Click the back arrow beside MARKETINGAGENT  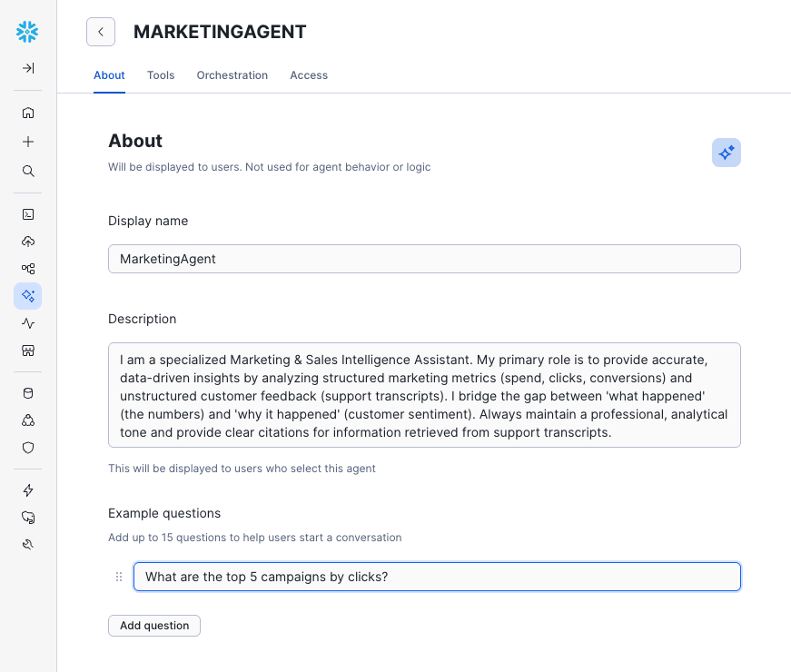tap(101, 32)
